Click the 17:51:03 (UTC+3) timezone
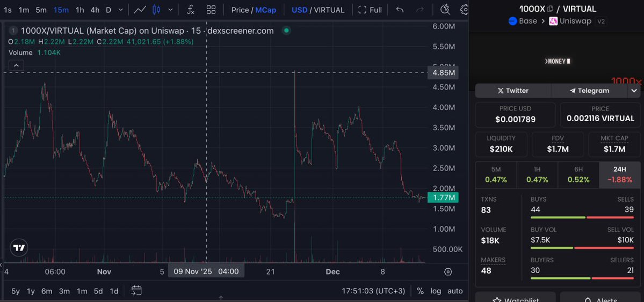The height and width of the screenshot is (302, 644). [x=373, y=291]
